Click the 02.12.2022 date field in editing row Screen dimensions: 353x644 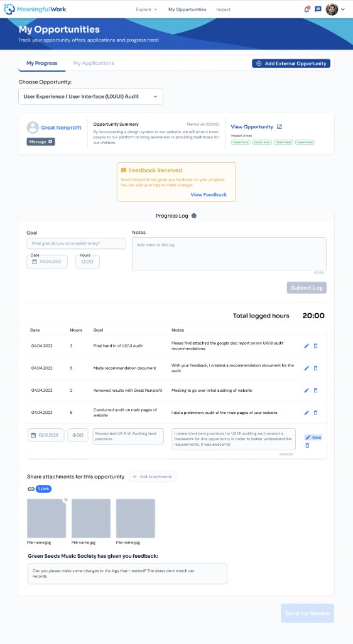click(x=46, y=435)
